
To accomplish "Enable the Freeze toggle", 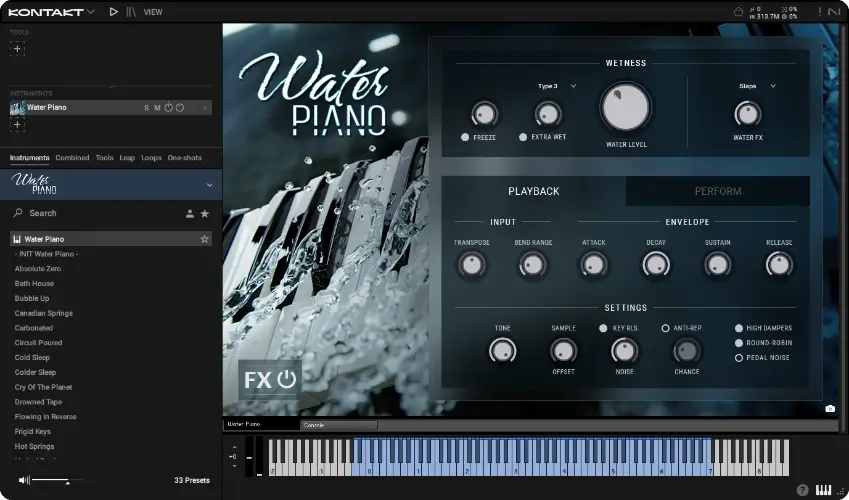I will point(466,137).
